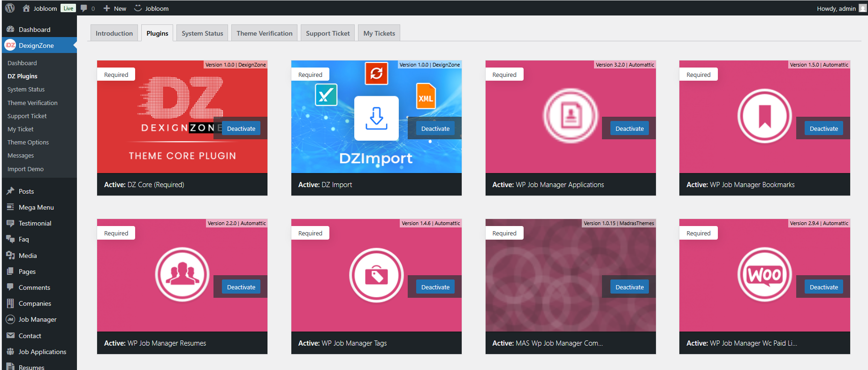Open the comments bubble icon in admin bar
Screen dimensions: 868x370
point(84,8)
